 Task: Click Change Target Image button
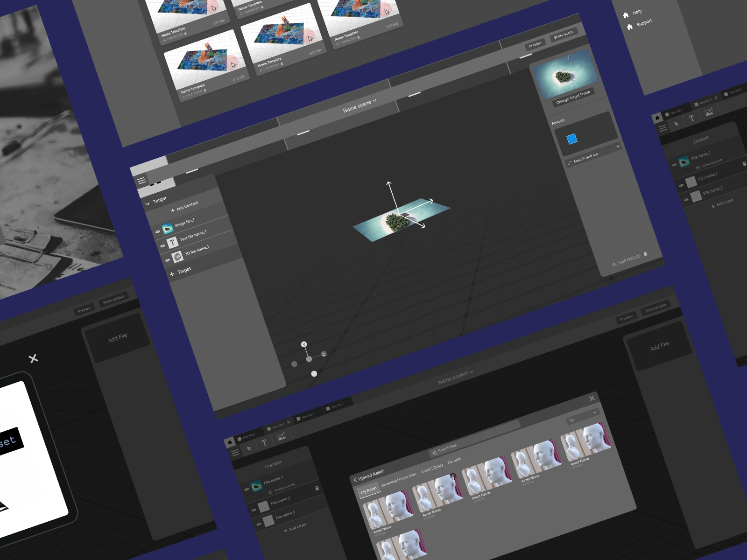(x=573, y=97)
